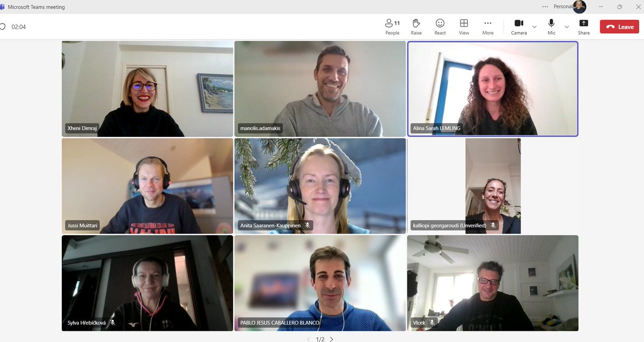
Task: Go to the next page of participants
Action: 332,339
